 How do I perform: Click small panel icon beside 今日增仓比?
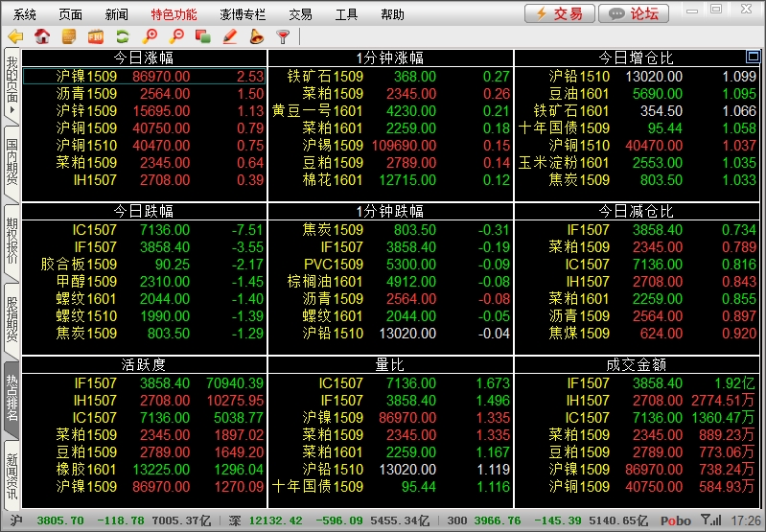(755, 57)
